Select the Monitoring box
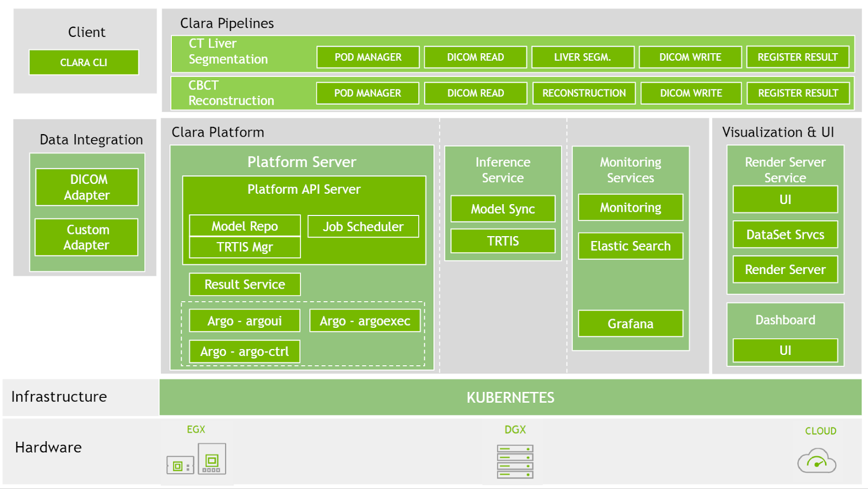The width and height of the screenshot is (868, 489). (630, 207)
